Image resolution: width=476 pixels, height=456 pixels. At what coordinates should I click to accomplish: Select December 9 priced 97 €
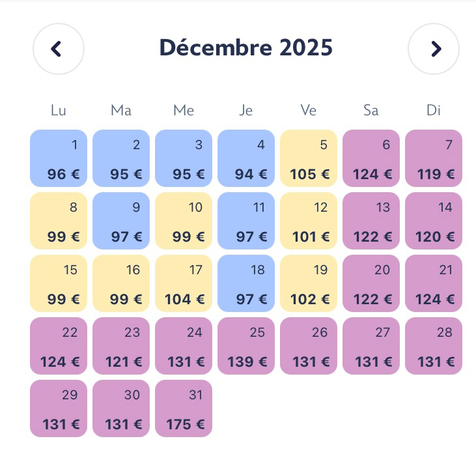click(121, 221)
